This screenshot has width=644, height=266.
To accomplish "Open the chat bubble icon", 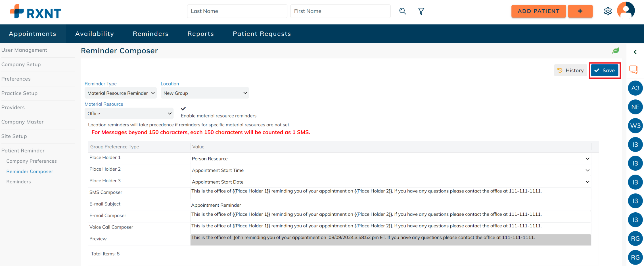I will (x=633, y=70).
